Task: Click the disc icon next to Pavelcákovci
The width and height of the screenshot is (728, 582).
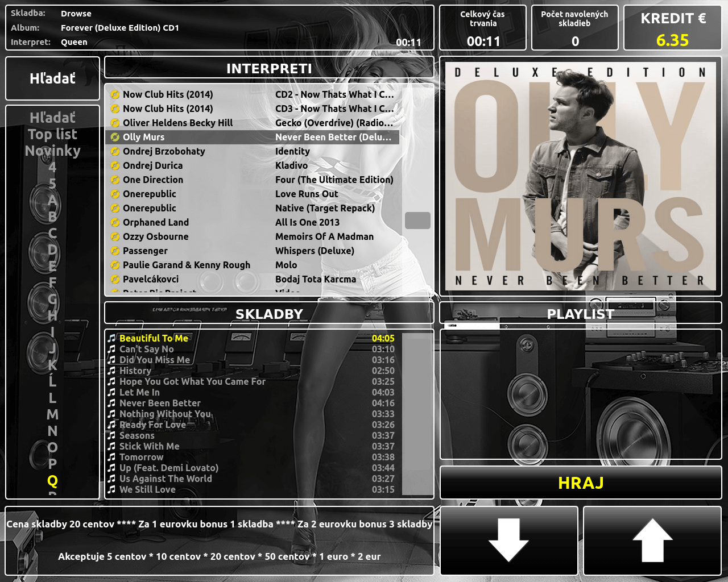Action: pos(115,279)
